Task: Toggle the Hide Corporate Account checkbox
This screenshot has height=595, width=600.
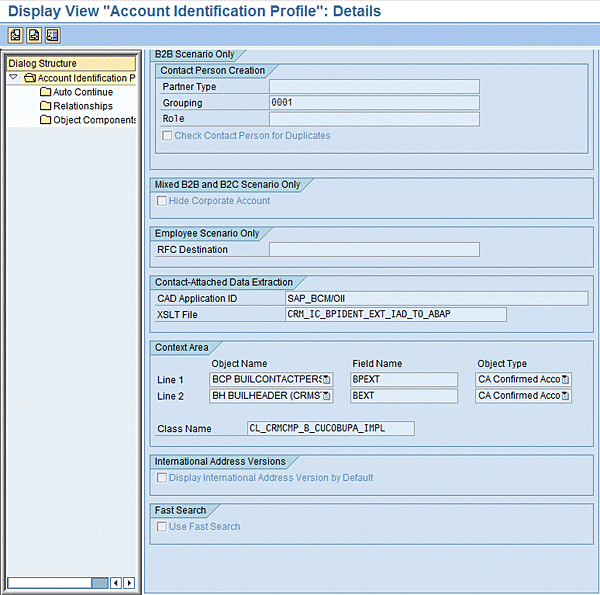Action: coord(161,201)
